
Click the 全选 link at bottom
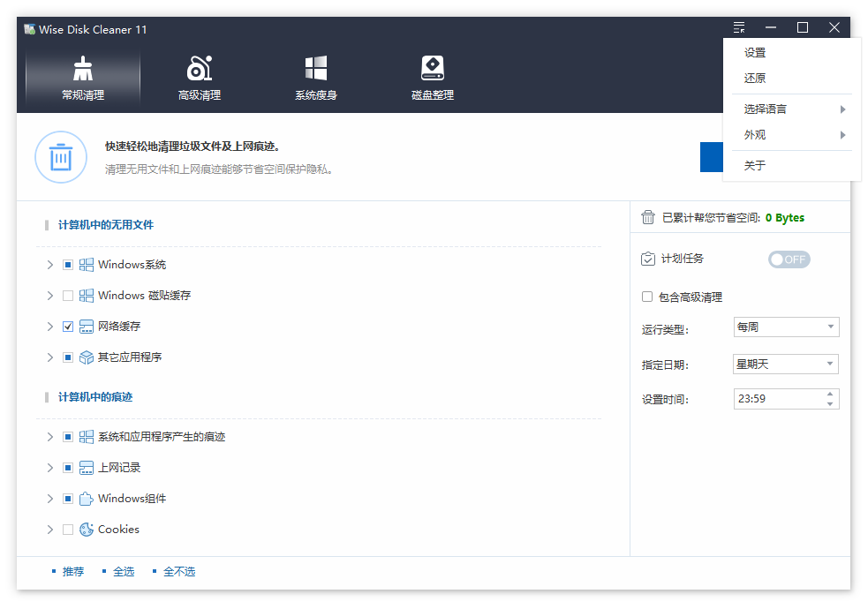[124, 572]
